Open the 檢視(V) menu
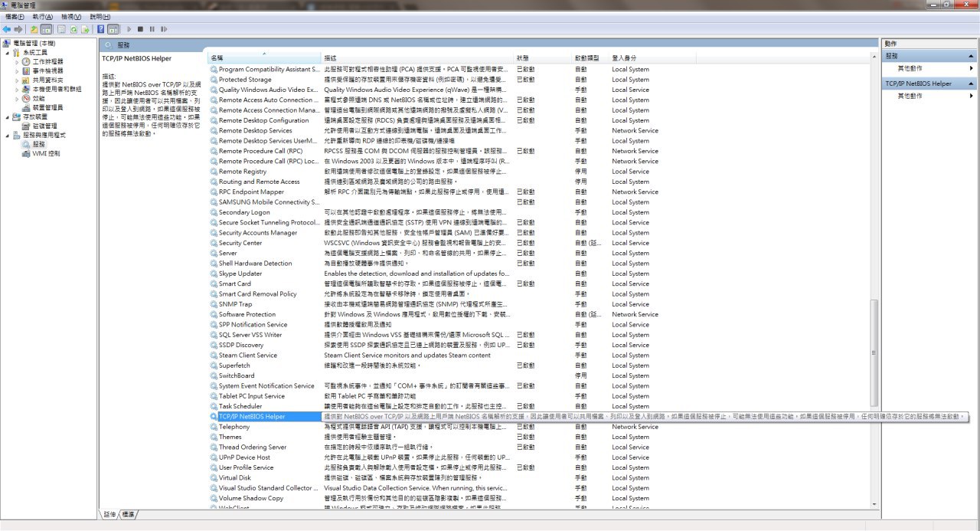The image size is (980, 531). tap(72, 17)
